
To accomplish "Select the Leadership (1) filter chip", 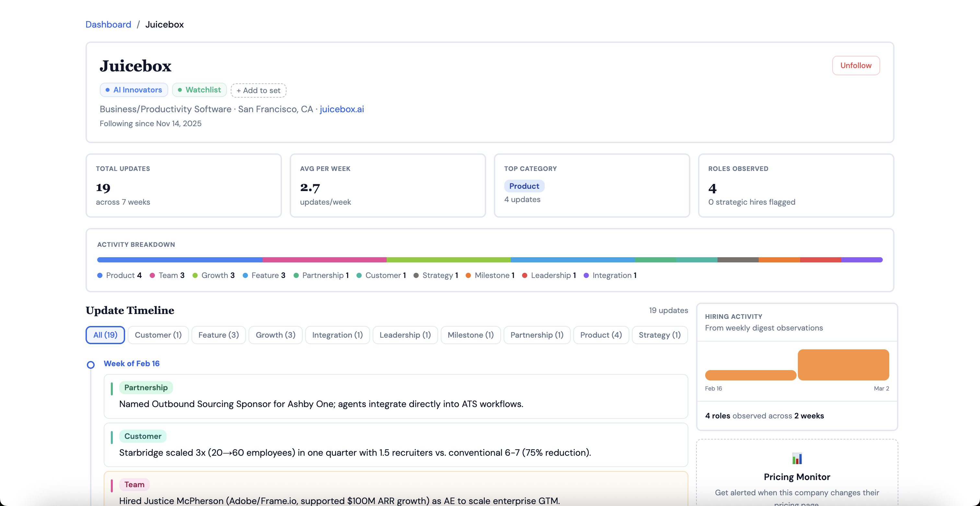I will (405, 335).
